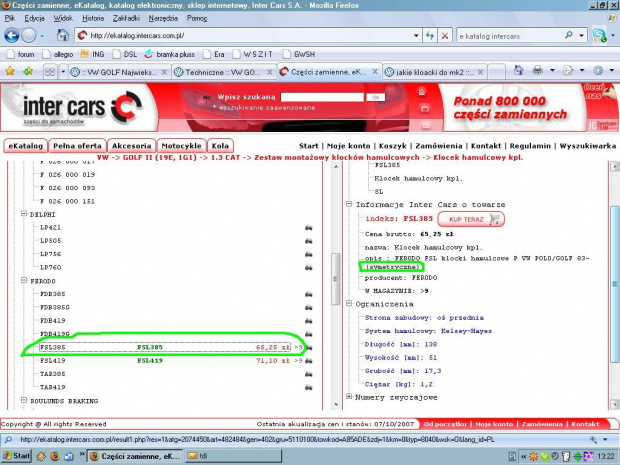The image size is (620, 465).
Task: Open the print icon in the toolbar
Action: (x=537, y=71)
